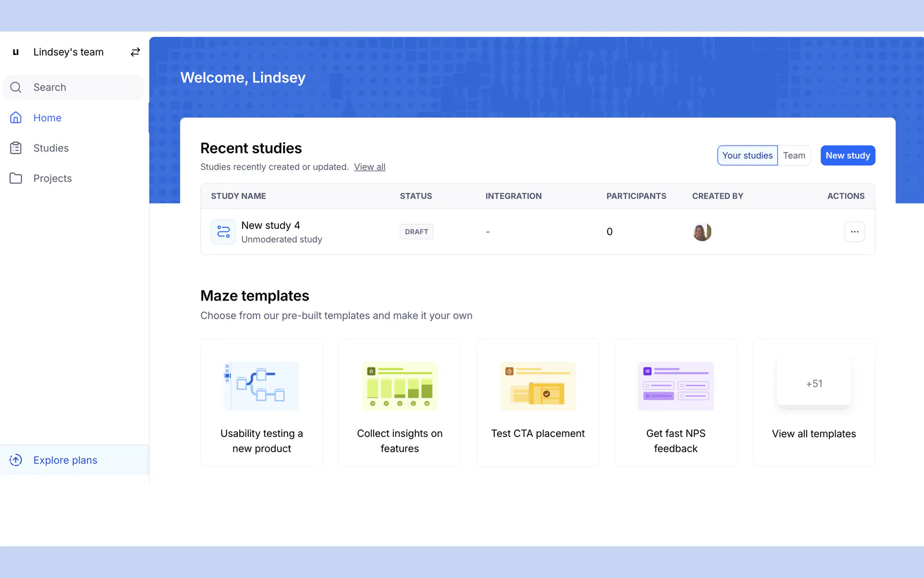
Task: Click the View all templates label
Action: (x=814, y=434)
